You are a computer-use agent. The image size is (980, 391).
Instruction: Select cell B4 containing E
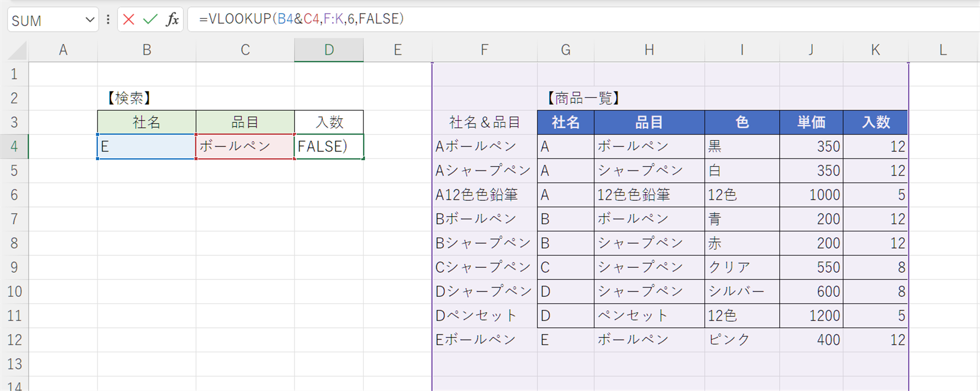pyautogui.click(x=146, y=146)
